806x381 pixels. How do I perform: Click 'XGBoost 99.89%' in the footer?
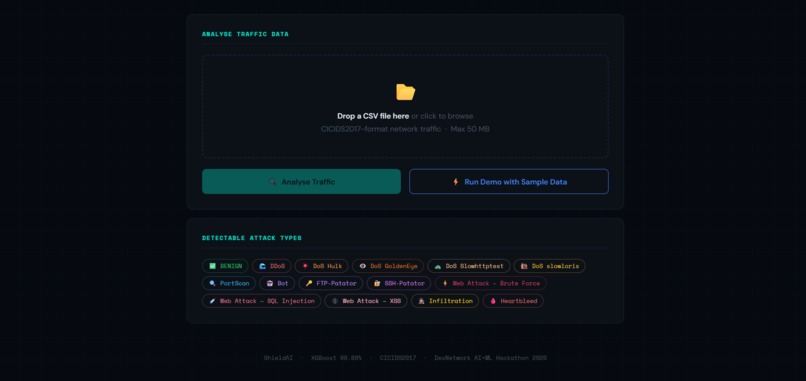pyautogui.click(x=336, y=358)
